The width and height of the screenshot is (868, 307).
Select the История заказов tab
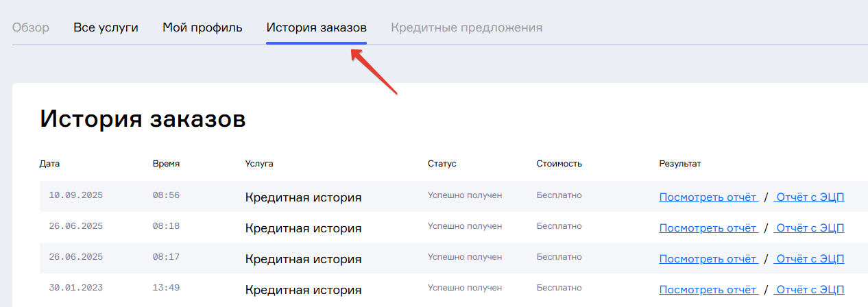tap(317, 28)
